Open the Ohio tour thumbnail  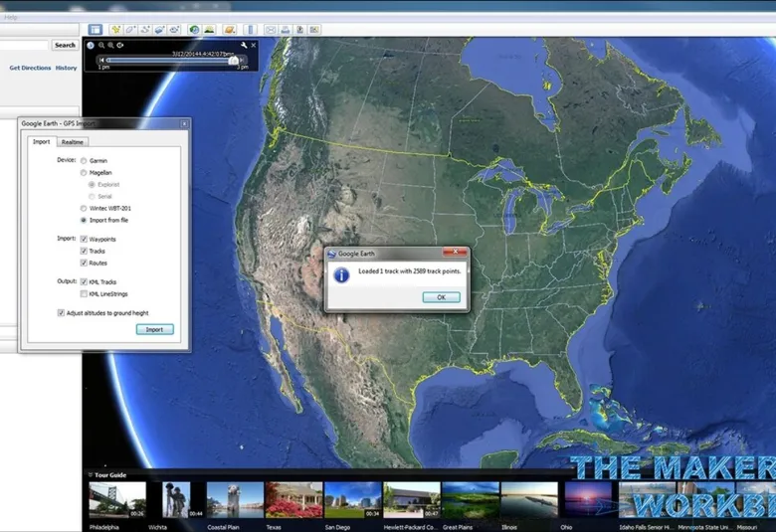click(x=588, y=500)
